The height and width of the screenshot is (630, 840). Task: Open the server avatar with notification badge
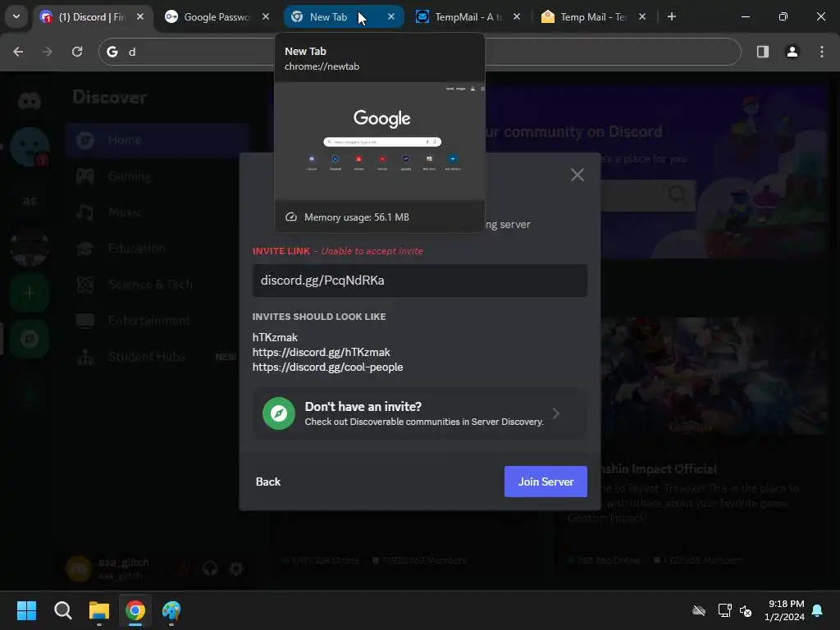tap(30, 146)
